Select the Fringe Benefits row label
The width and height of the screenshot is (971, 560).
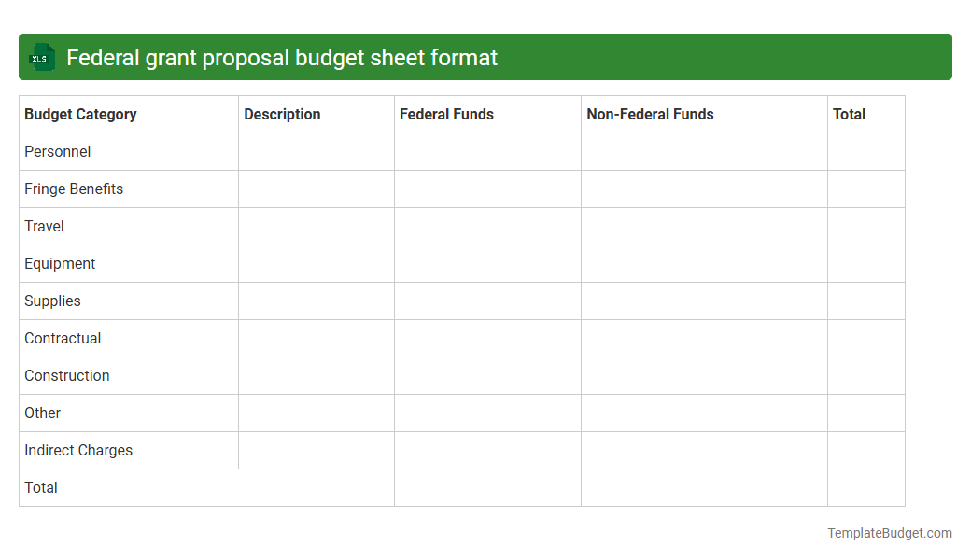click(73, 189)
